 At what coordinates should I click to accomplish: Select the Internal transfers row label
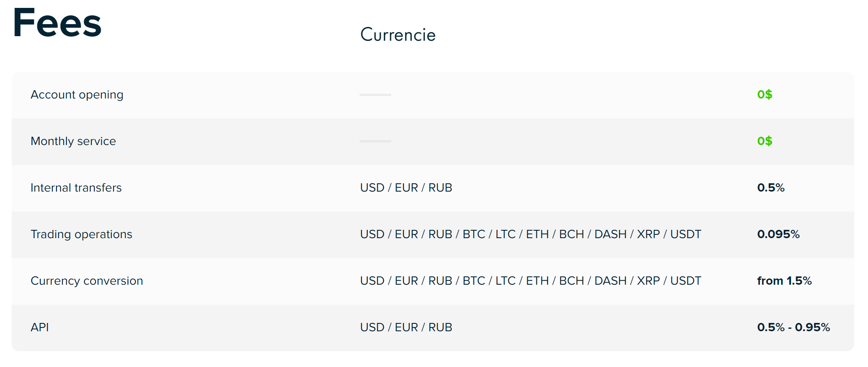(76, 188)
